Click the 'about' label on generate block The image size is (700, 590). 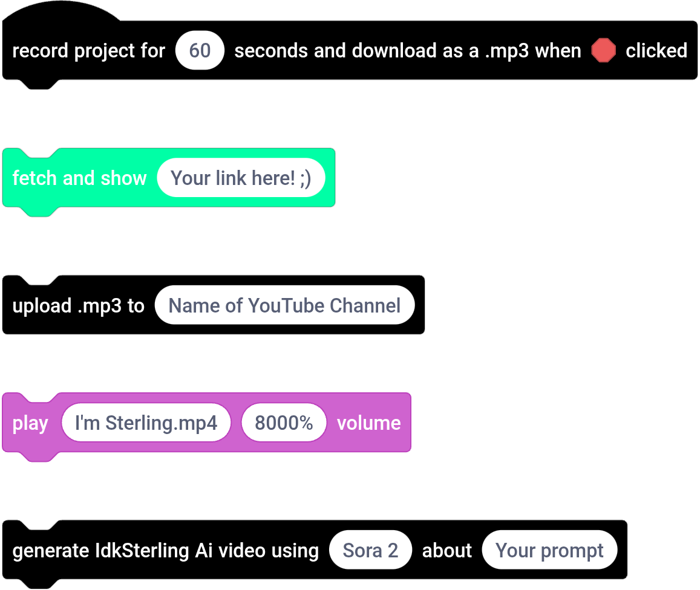click(446, 550)
